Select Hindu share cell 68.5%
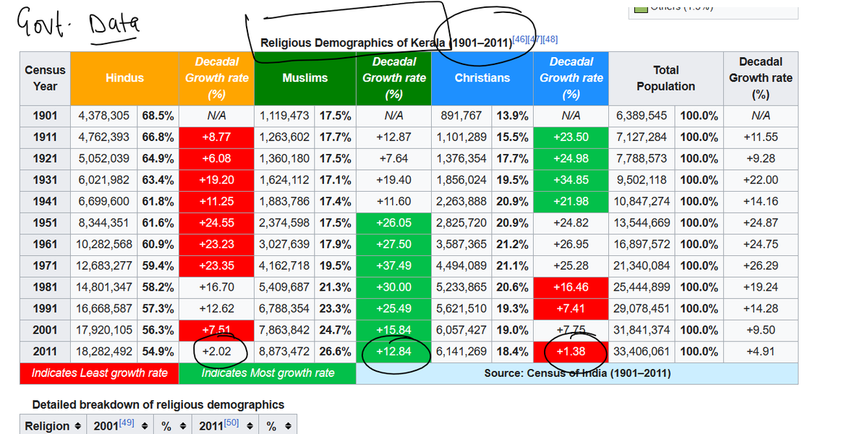The image size is (868, 434). click(158, 115)
